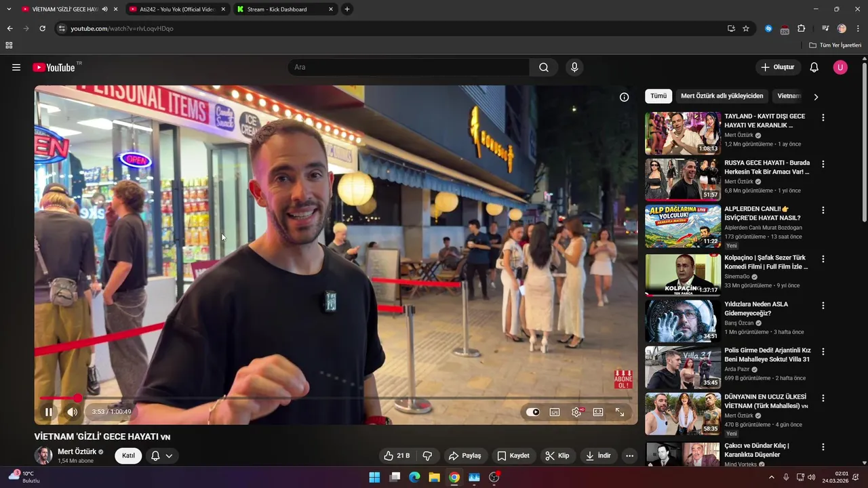Image resolution: width=868 pixels, height=488 pixels.
Task: Switch to theater mode
Action: (x=598, y=412)
